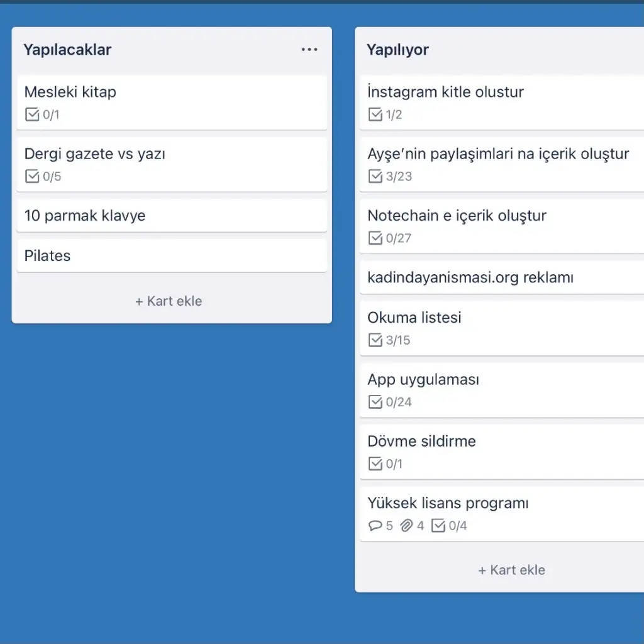Viewport: 644px width, 644px height.
Task: Click attachment paperclip on Yüksek lisans programı
Action: point(407,526)
